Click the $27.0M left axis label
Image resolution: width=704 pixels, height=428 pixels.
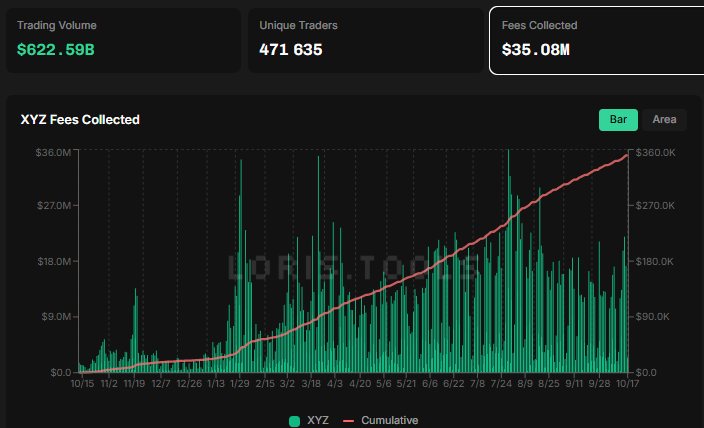click(54, 206)
